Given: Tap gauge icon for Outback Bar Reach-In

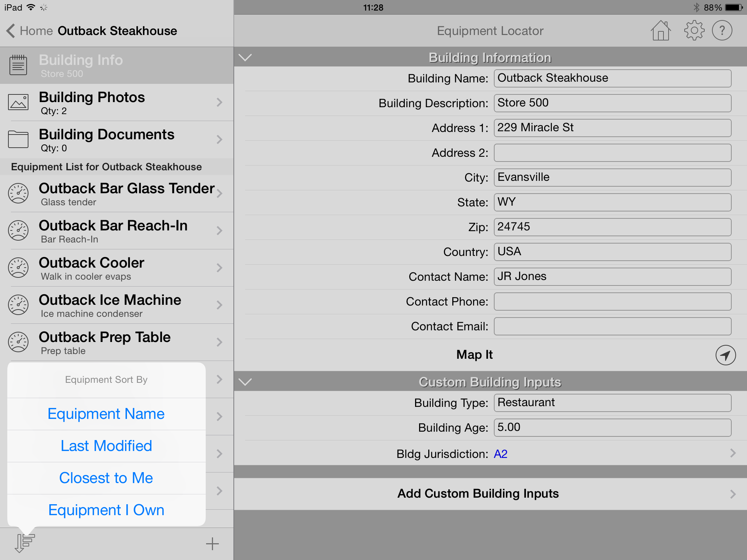Looking at the screenshot, I should [18, 230].
